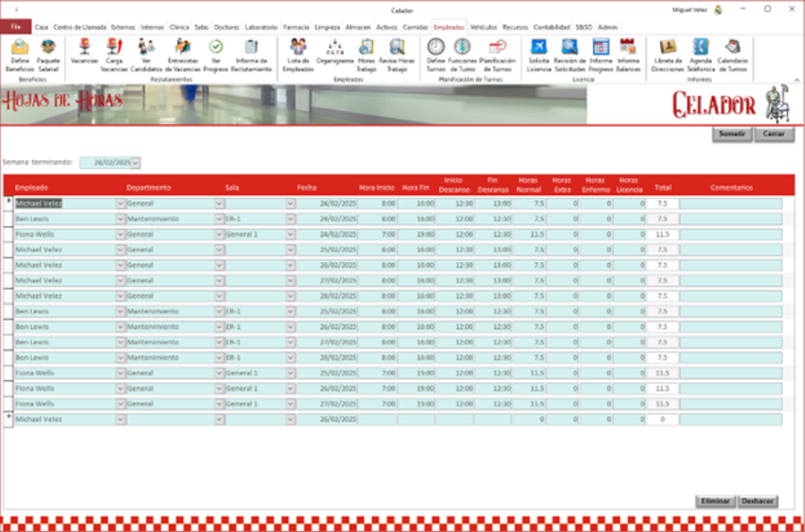This screenshot has width=805, height=532.
Task: Click the Someter button
Action: pyautogui.click(x=733, y=134)
